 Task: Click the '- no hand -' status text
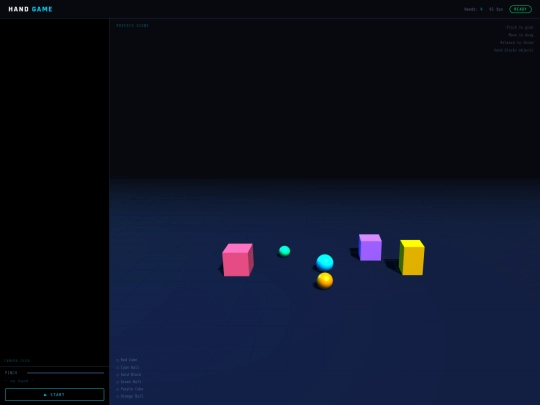[19, 381]
